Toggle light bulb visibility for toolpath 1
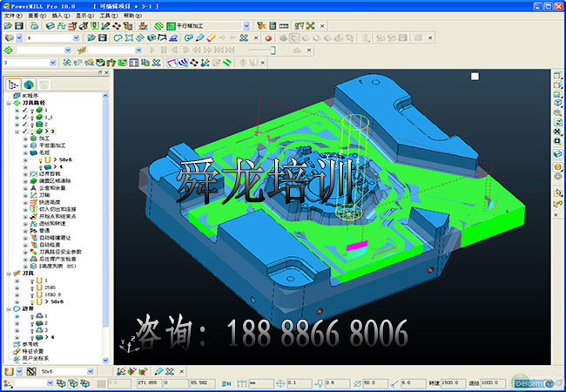The image size is (566, 392). [31, 110]
